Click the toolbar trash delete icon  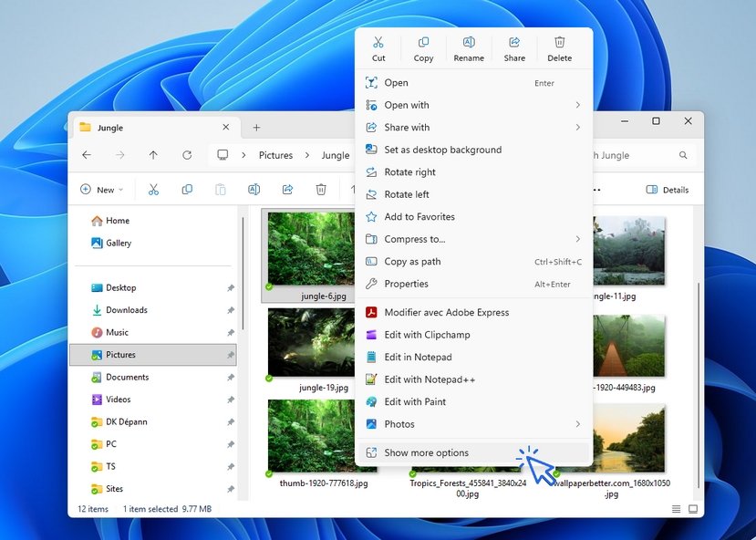(x=321, y=190)
